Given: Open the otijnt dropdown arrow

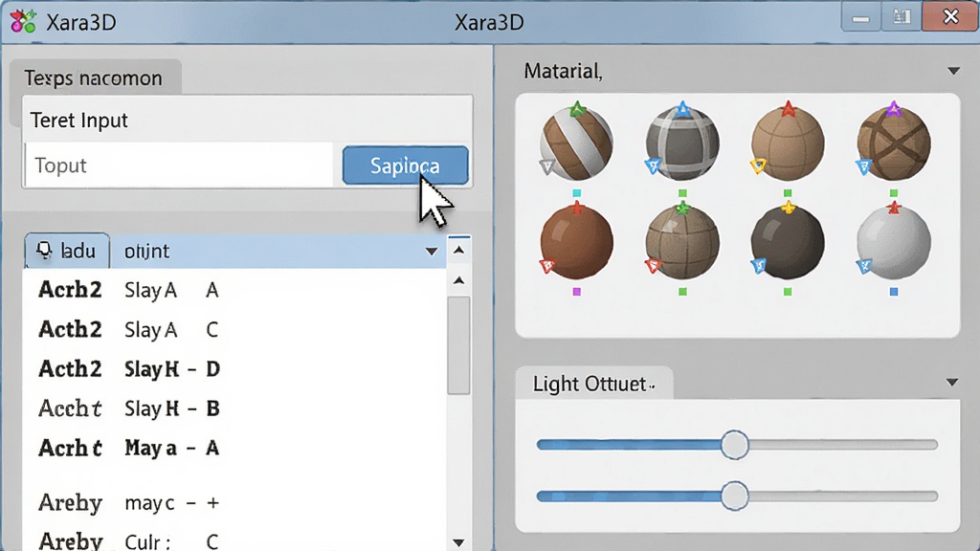Looking at the screenshot, I should click(x=432, y=252).
